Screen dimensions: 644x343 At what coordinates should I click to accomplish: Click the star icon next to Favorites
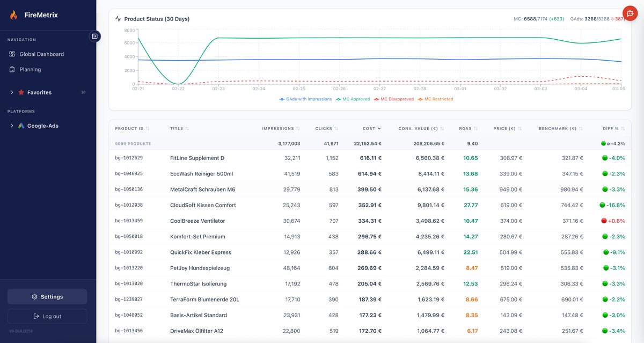coord(22,92)
